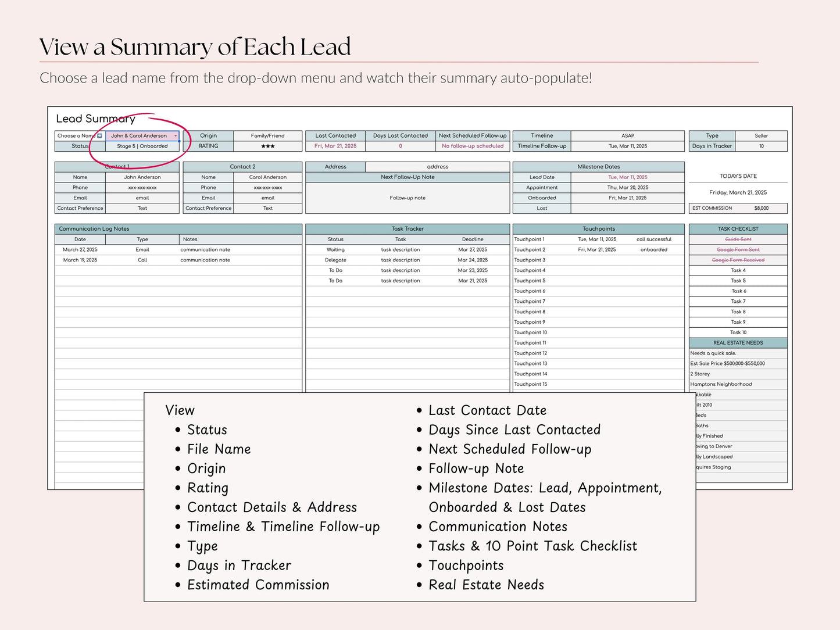Select the Communication Log Notes header
The image size is (840, 630).
click(x=178, y=229)
